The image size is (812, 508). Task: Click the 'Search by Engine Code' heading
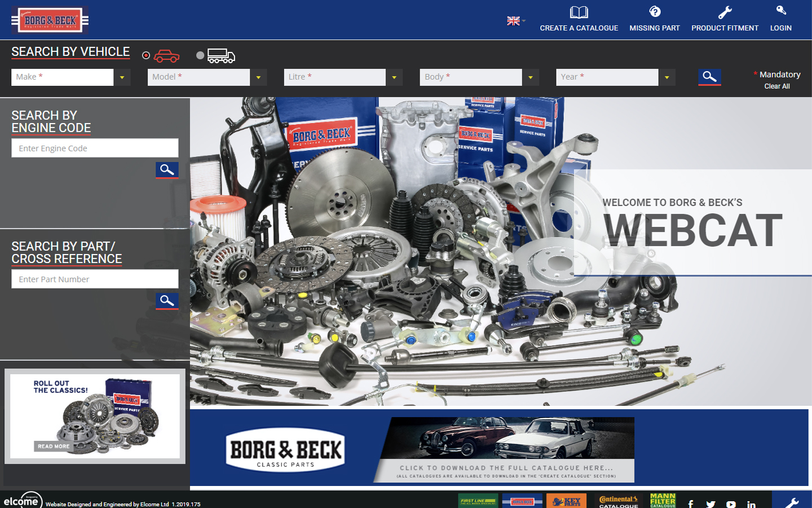pos(51,122)
